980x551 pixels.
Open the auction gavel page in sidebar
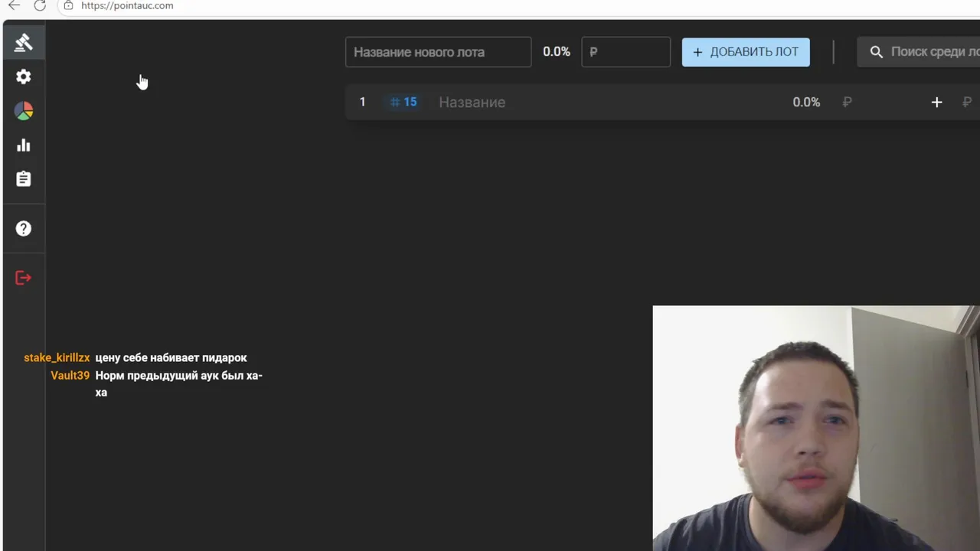click(24, 43)
